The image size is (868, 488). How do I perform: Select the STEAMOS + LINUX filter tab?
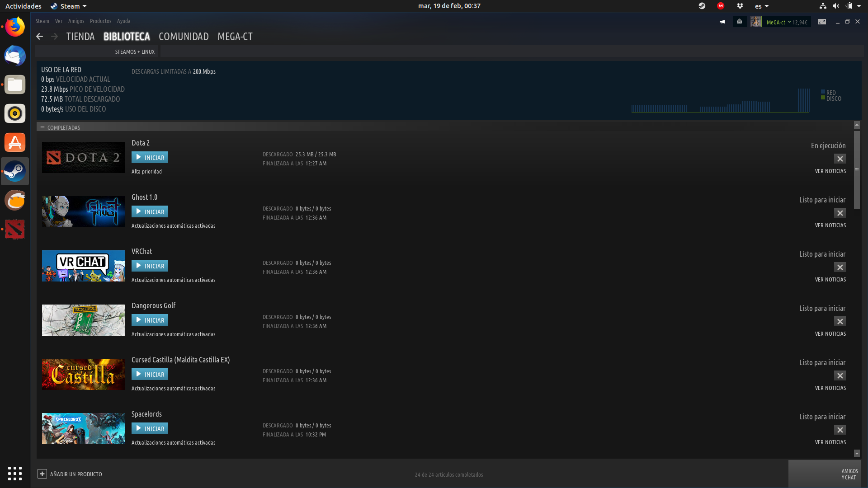135,52
